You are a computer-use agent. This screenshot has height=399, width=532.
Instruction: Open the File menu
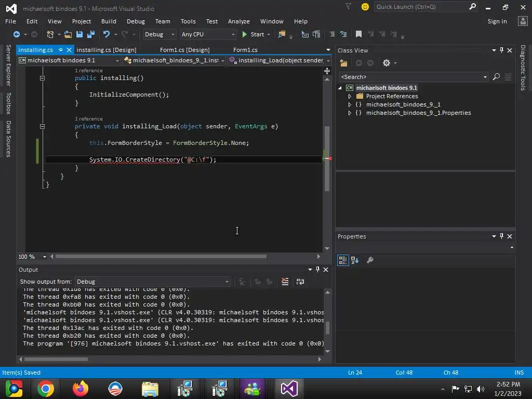tap(10, 21)
